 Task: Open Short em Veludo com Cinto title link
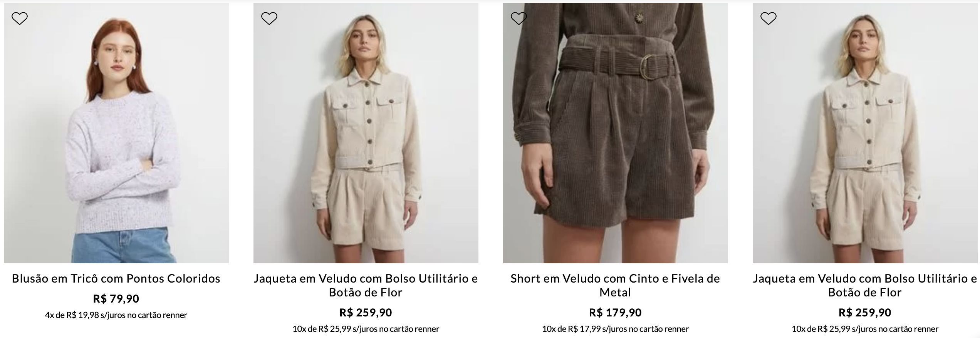coord(616,285)
